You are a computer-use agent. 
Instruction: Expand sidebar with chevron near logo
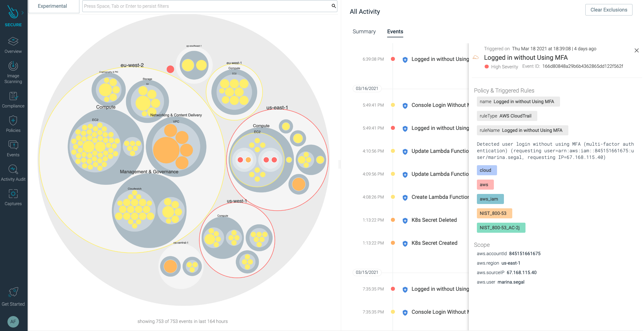coord(22,13)
